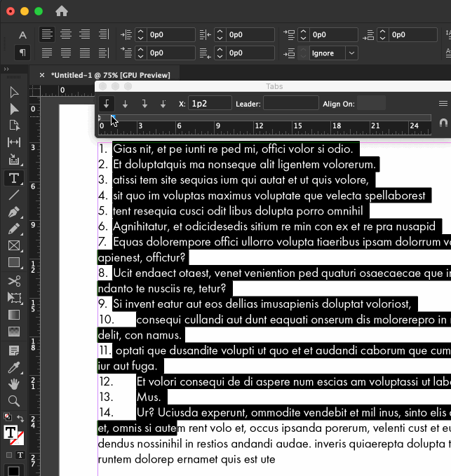Choose Left-Justified Tab button
Image resolution: width=451 pixels, height=476 pixels.
click(107, 104)
